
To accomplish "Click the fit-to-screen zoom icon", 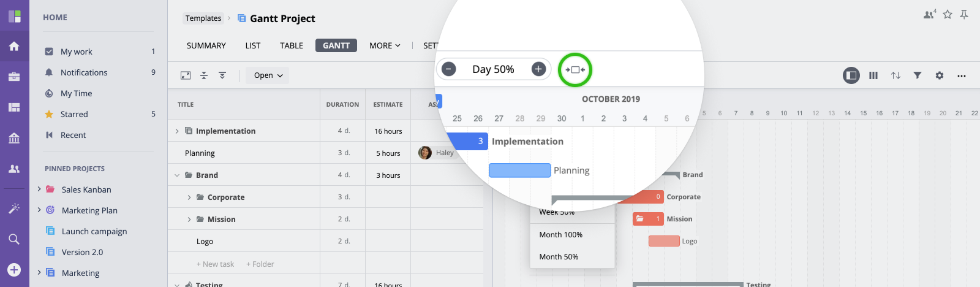I will (575, 69).
